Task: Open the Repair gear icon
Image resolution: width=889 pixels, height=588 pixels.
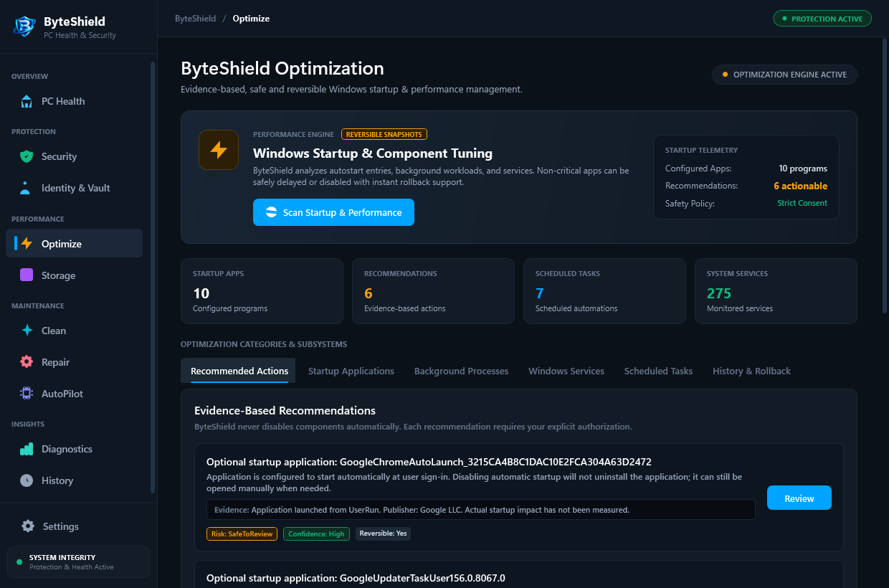Action: (x=27, y=362)
